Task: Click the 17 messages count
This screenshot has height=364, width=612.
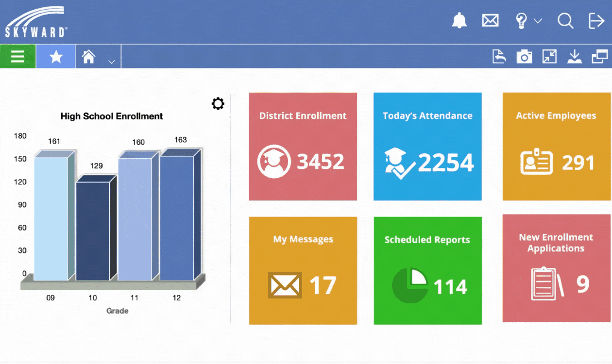Action: (x=323, y=285)
